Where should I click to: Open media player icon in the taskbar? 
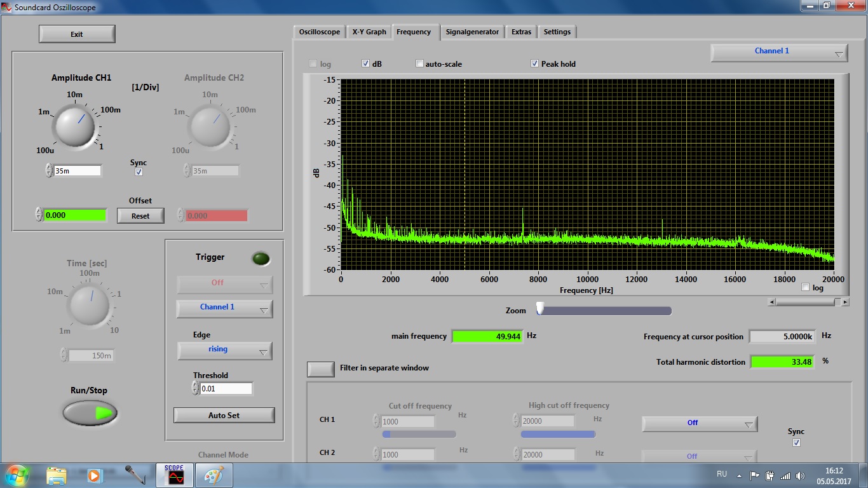tap(94, 475)
